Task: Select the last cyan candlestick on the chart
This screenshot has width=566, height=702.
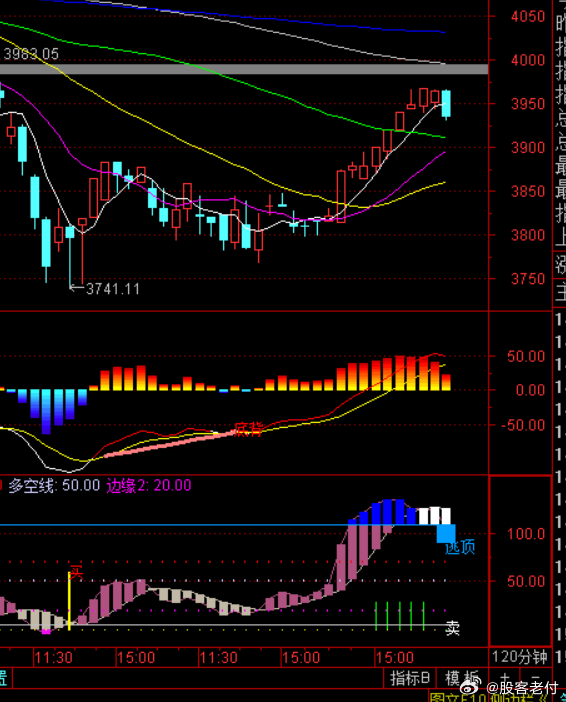Action: pos(446,104)
